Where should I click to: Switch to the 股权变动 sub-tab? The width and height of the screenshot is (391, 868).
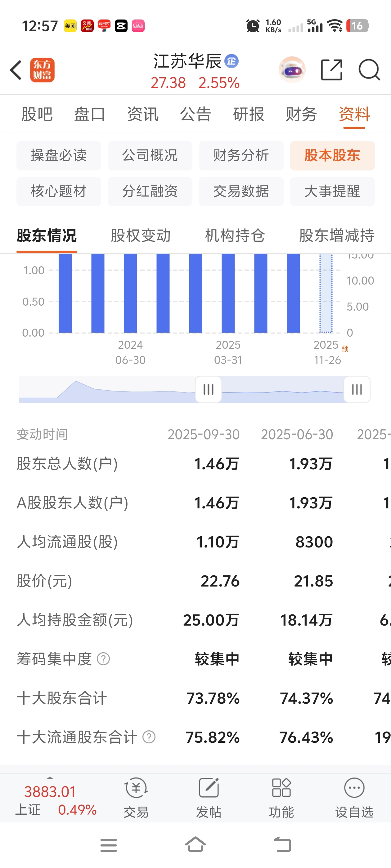coord(141,236)
